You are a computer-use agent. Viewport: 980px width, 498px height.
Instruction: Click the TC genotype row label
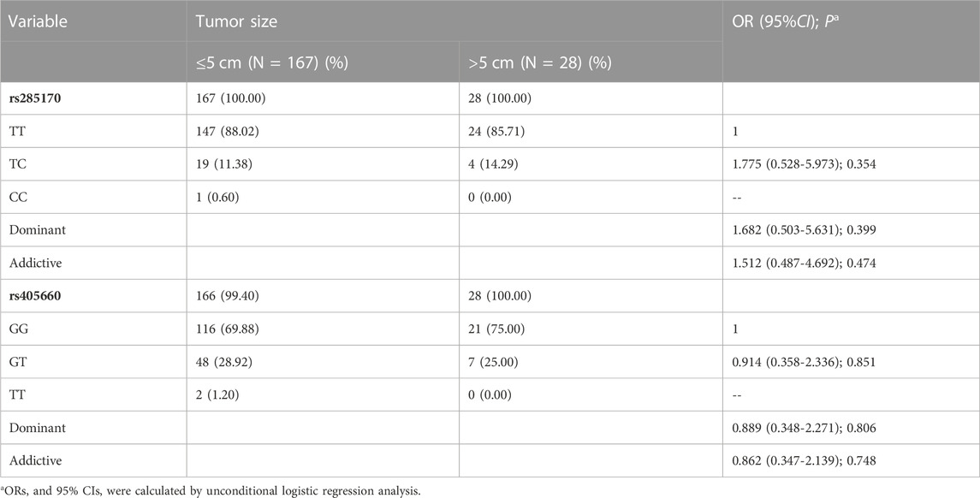point(17,163)
